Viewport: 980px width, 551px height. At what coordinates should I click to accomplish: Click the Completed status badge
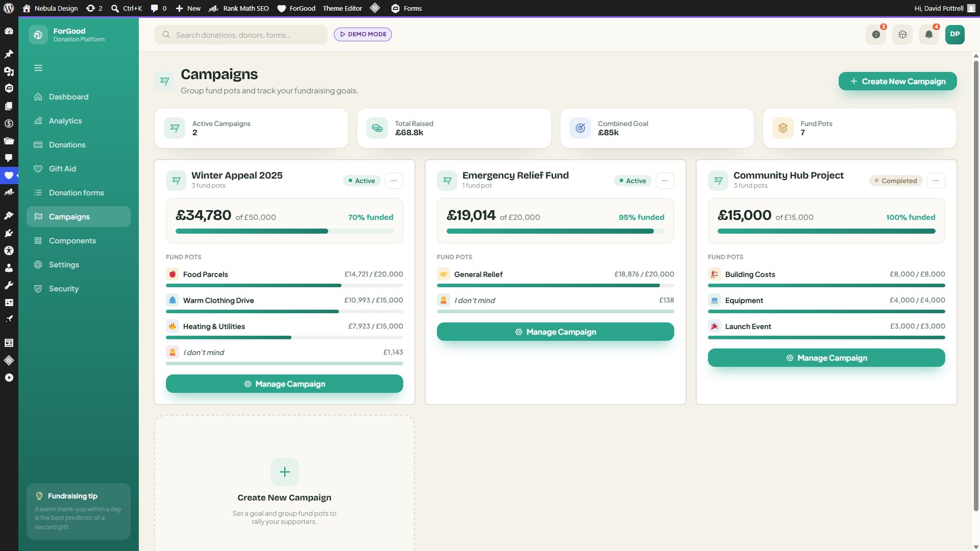coord(896,181)
